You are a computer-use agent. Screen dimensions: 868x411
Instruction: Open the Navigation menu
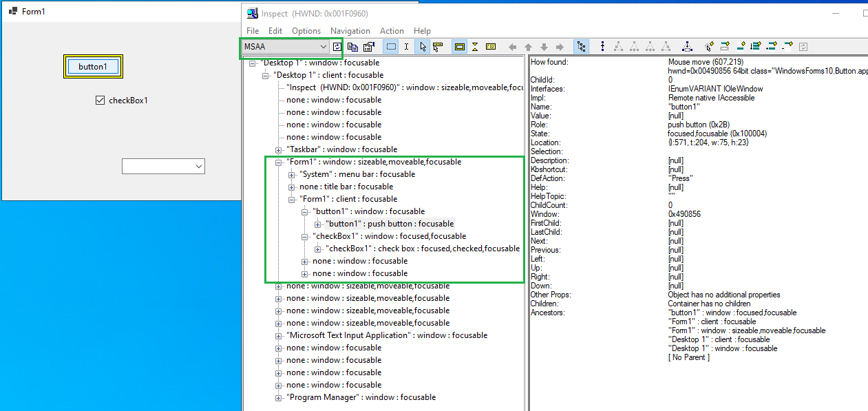350,31
